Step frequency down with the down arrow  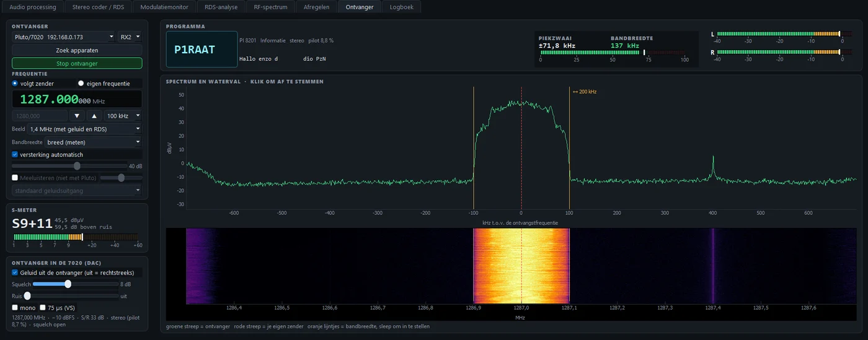coord(77,116)
